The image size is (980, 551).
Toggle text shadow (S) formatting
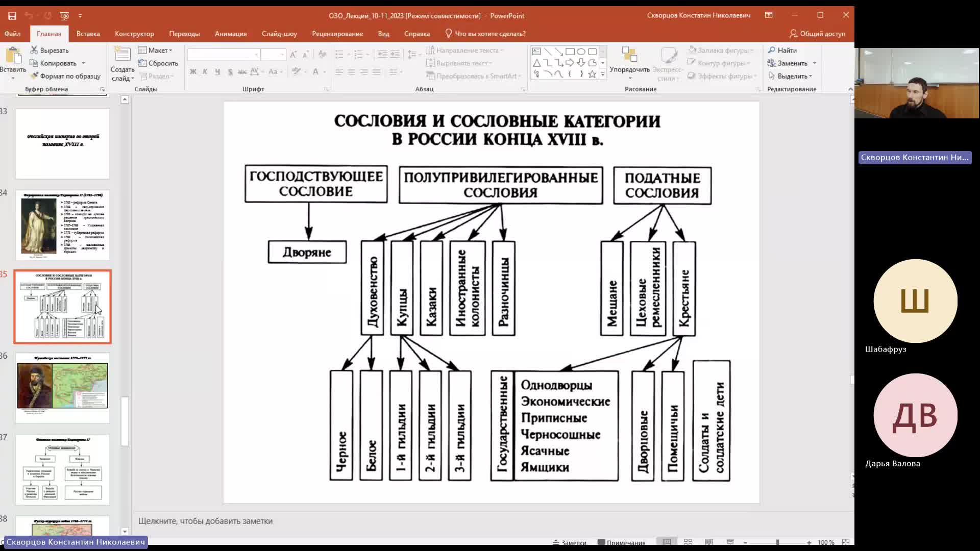coord(230,71)
